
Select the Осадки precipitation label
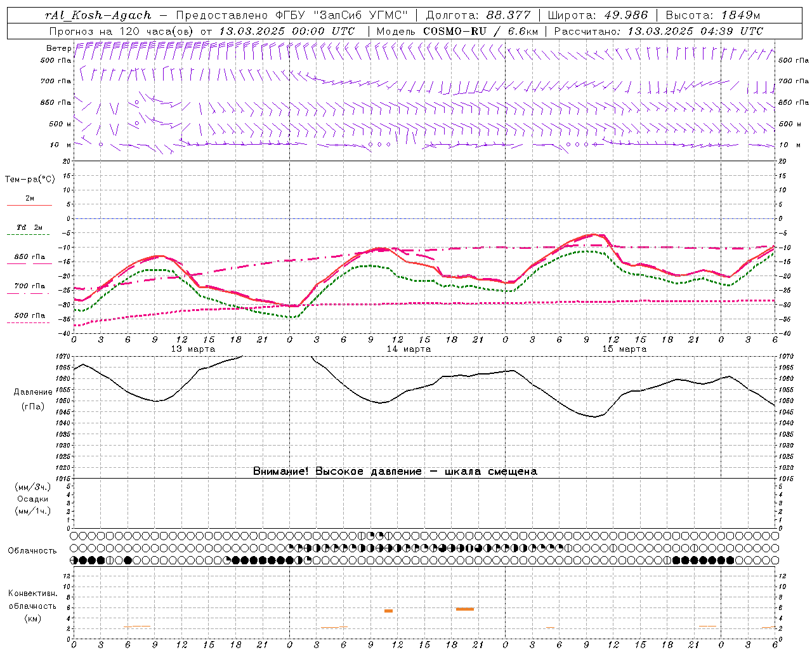pyautogui.click(x=33, y=499)
